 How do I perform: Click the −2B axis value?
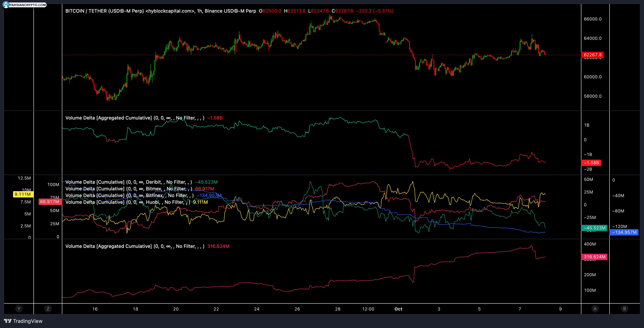588,169
